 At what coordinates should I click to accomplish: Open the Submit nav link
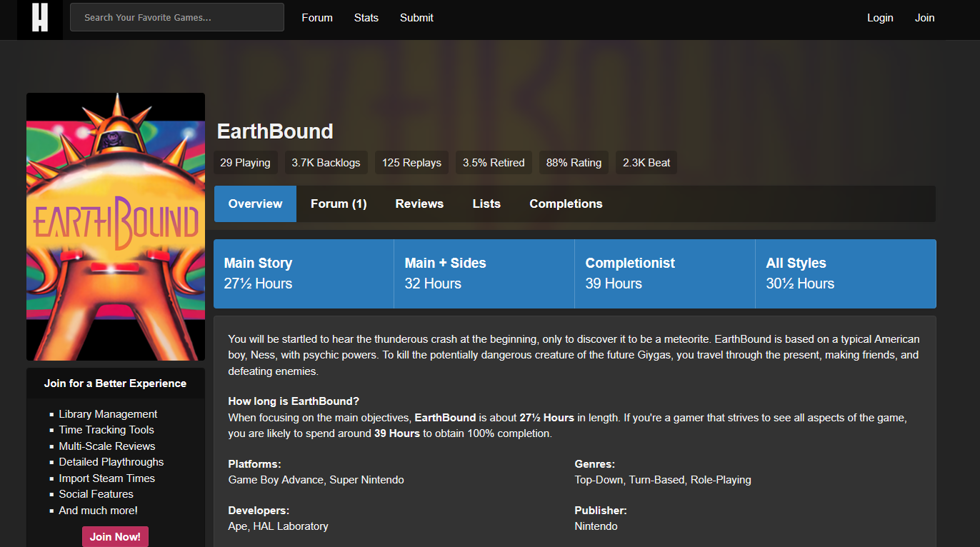click(416, 18)
